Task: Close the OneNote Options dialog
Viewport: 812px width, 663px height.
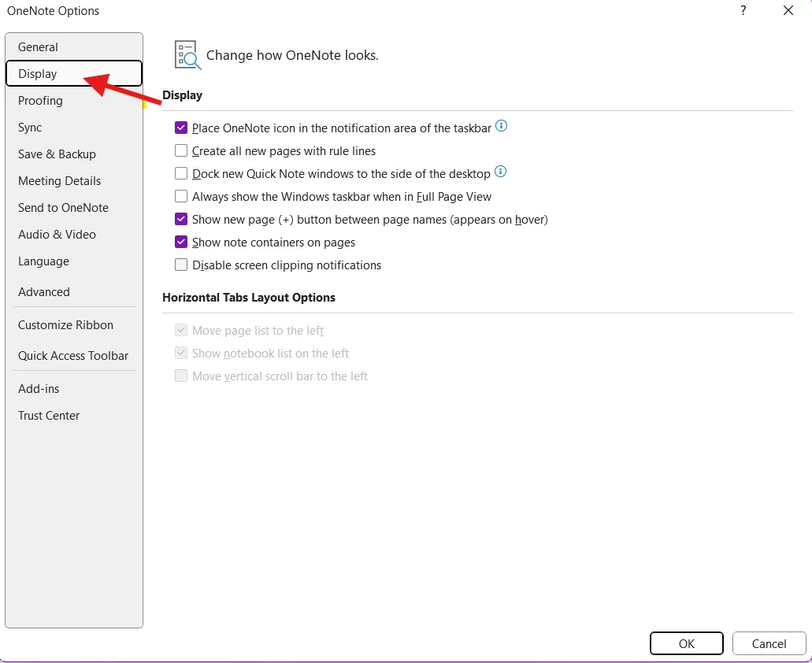Action: tap(788, 10)
